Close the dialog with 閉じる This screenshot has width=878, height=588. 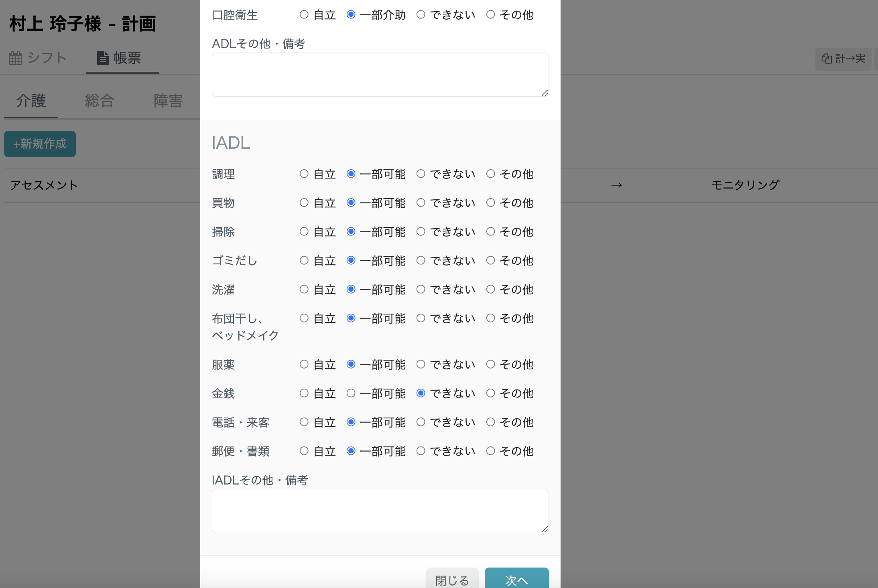click(x=451, y=580)
